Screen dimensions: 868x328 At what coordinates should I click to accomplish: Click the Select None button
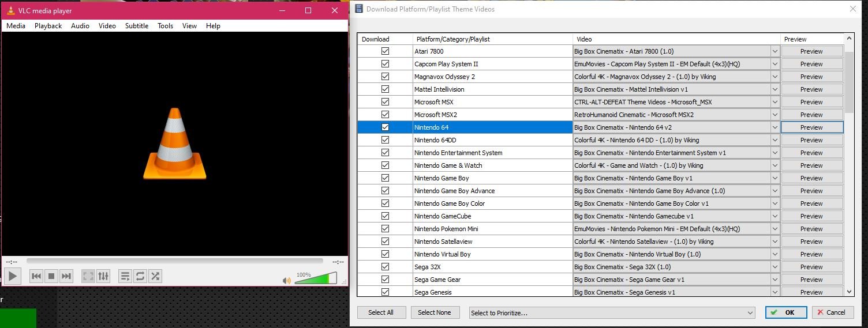[435, 312]
